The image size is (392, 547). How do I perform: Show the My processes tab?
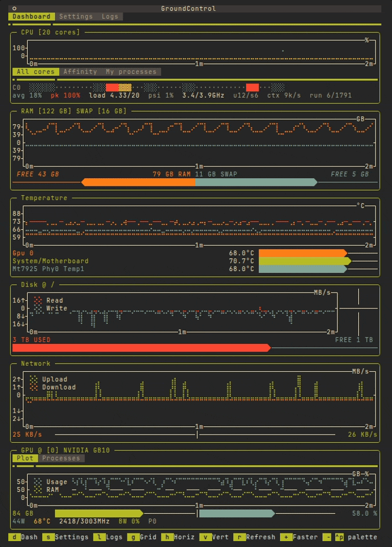[x=131, y=72]
